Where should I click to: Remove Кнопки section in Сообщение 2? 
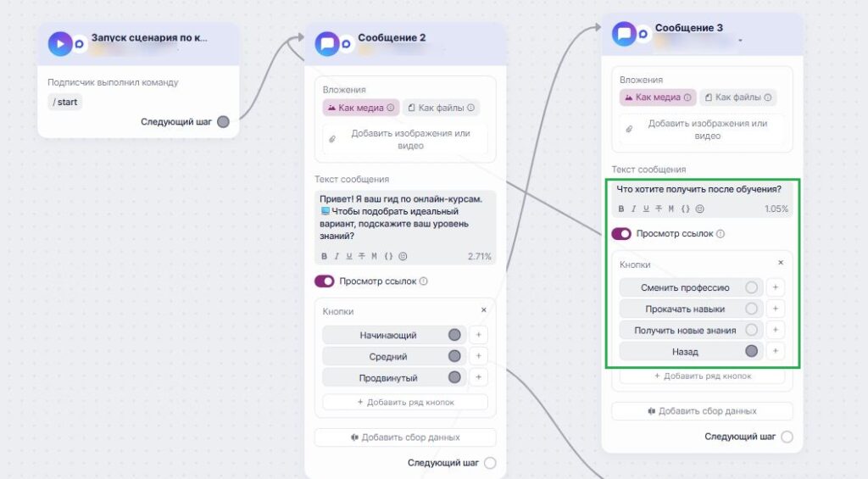(484, 310)
